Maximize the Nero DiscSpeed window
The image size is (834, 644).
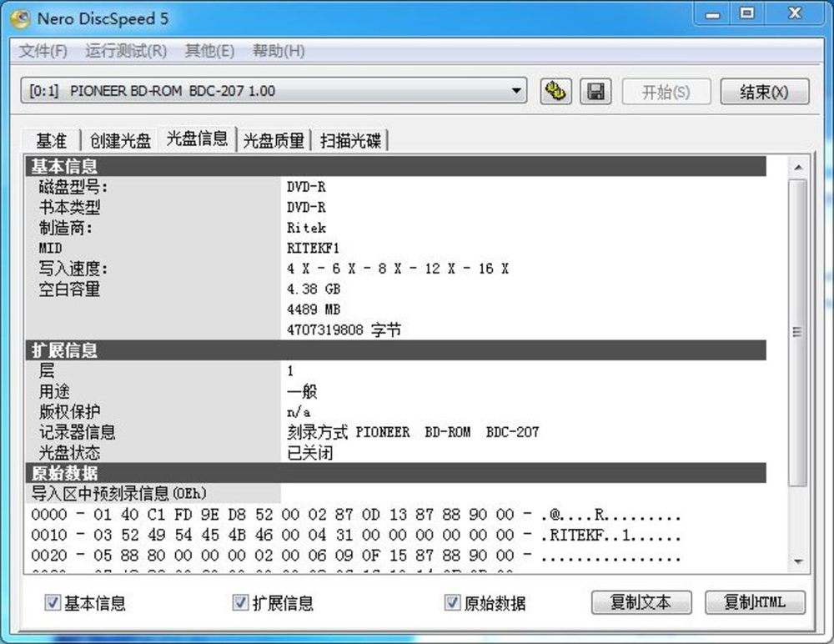click(x=747, y=14)
